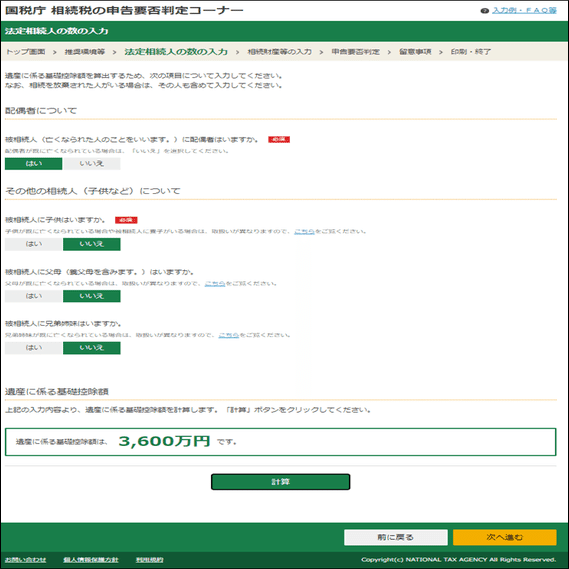This screenshot has height=569, width=569.
Task: Go to 推奨環境等 in the breadcrumb
Action: point(85,52)
